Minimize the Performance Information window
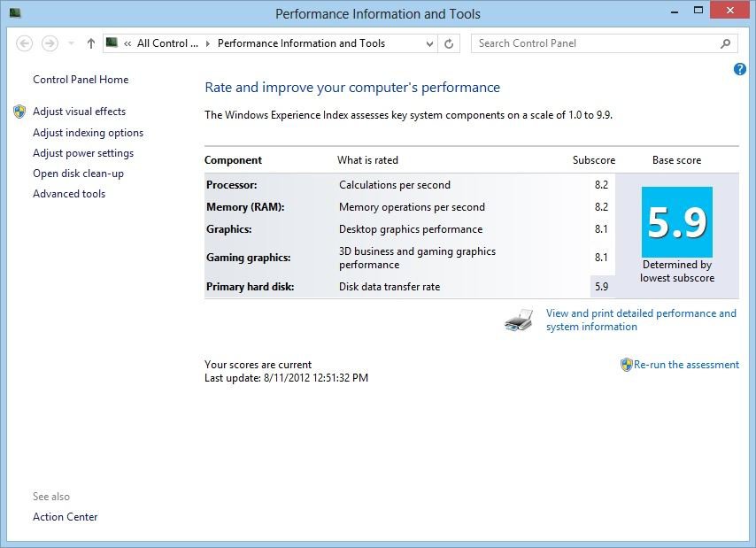756x548 pixels. [x=675, y=12]
